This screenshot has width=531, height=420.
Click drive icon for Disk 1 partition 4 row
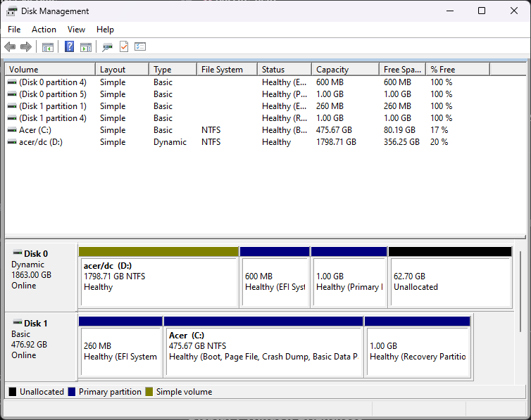[x=12, y=118]
